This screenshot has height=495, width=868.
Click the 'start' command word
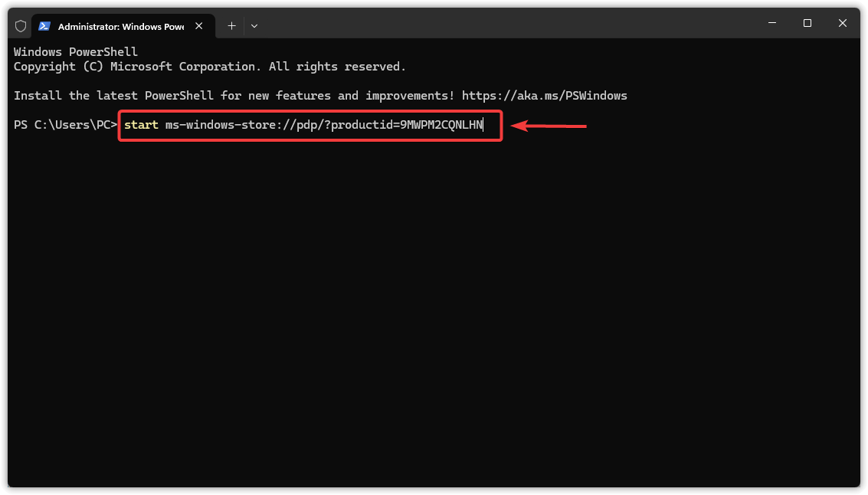coord(141,125)
